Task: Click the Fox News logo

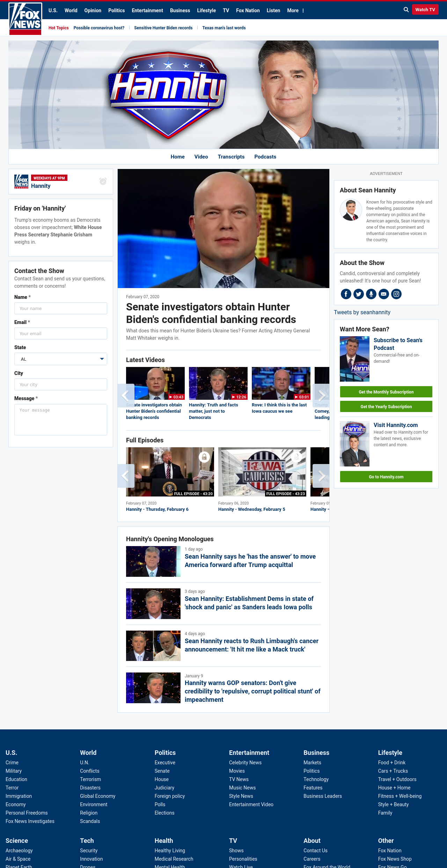Action: pos(25,19)
